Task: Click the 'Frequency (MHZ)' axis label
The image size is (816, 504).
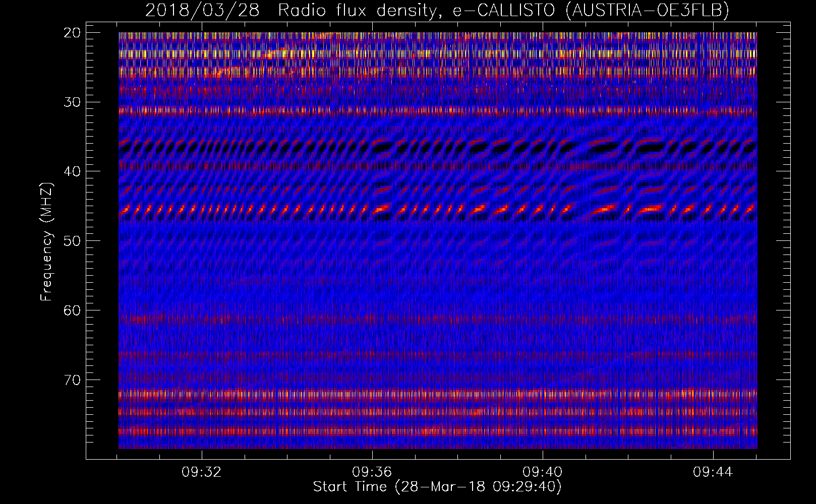Action: click(47, 241)
